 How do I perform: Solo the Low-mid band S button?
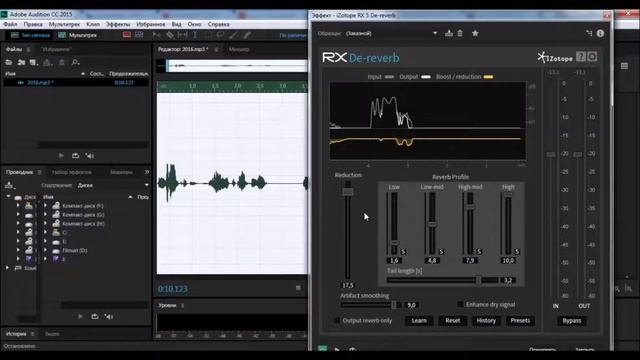(x=441, y=251)
